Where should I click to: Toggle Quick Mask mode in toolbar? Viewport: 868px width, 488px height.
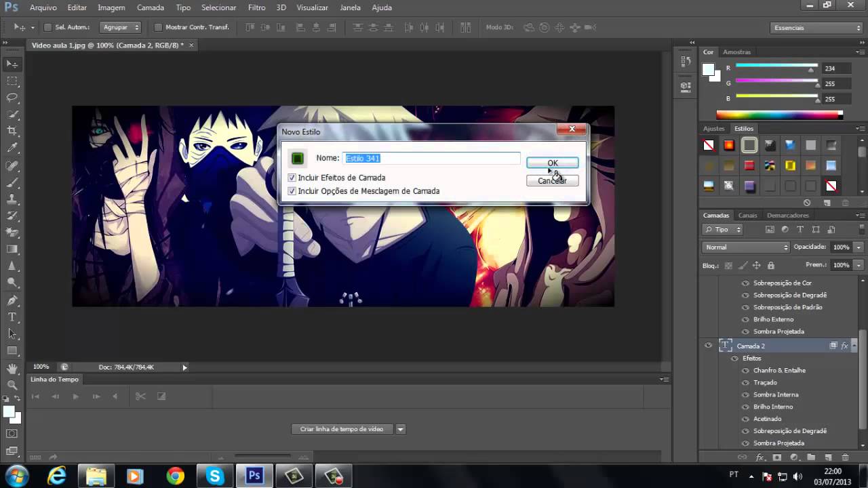pyautogui.click(x=12, y=433)
